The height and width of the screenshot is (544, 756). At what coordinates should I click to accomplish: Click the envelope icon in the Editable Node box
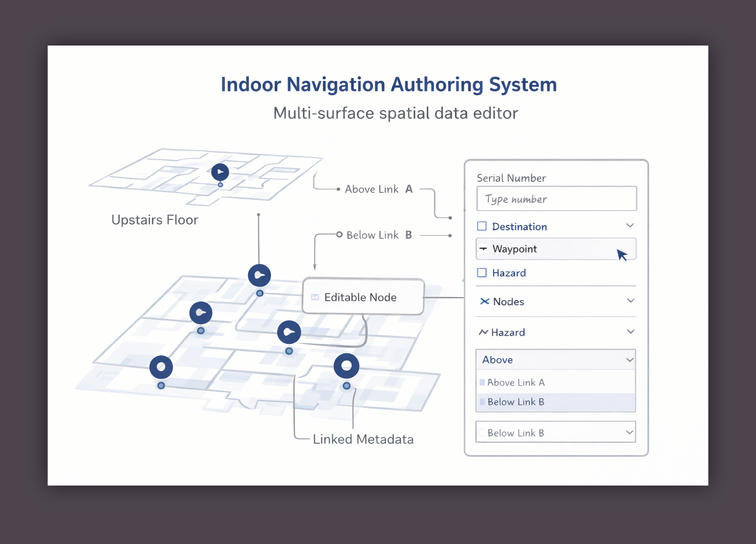(x=315, y=297)
